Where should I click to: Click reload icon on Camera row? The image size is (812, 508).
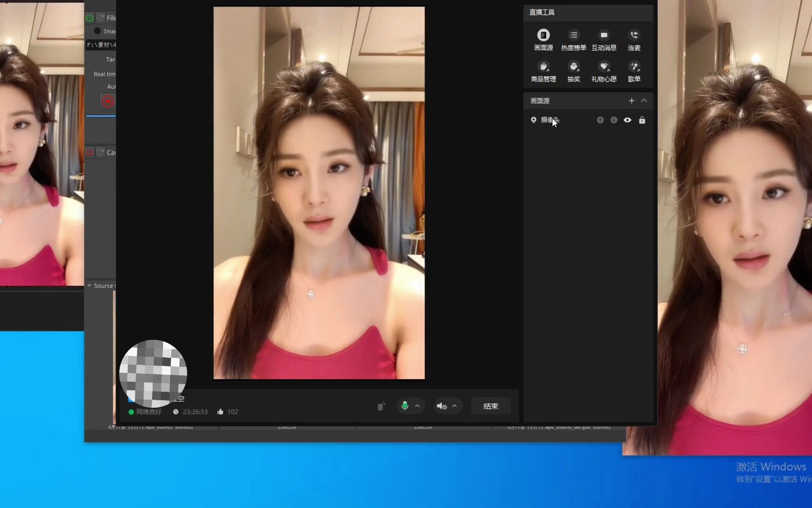pyautogui.click(x=100, y=153)
